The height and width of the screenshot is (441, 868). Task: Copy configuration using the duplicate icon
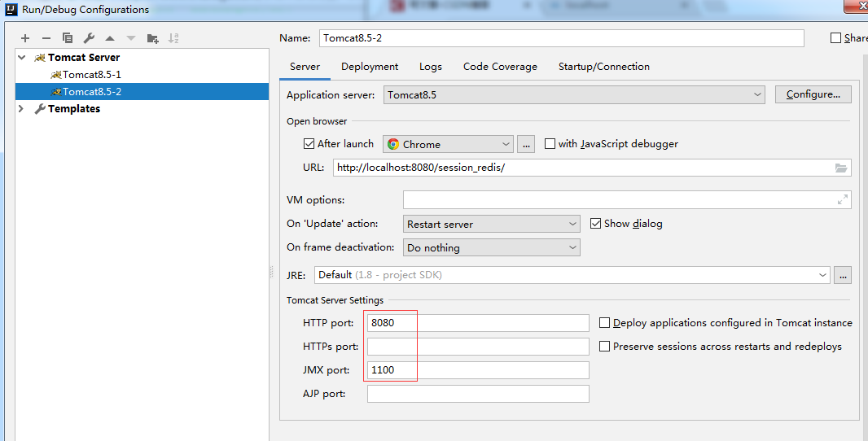coord(68,38)
